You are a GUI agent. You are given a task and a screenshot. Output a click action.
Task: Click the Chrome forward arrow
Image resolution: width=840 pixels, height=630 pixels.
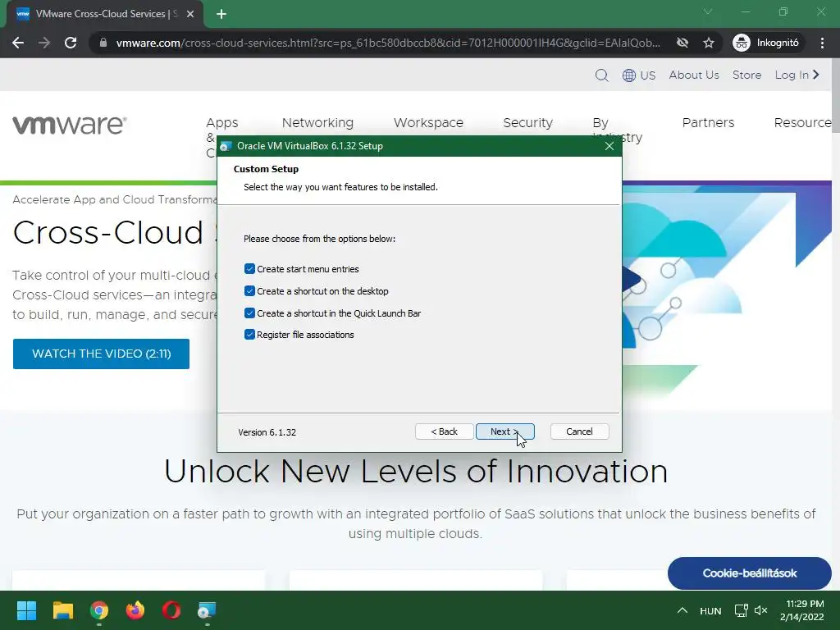click(x=44, y=43)
